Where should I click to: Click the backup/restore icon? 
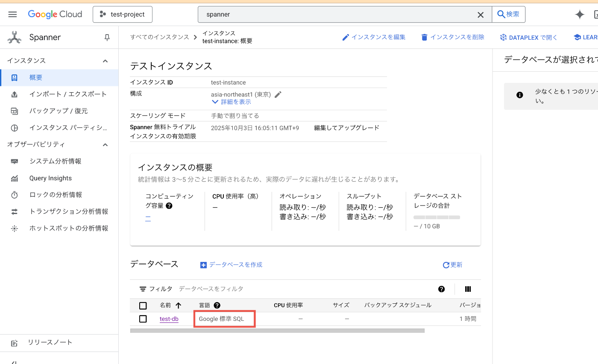click(15, 111)
